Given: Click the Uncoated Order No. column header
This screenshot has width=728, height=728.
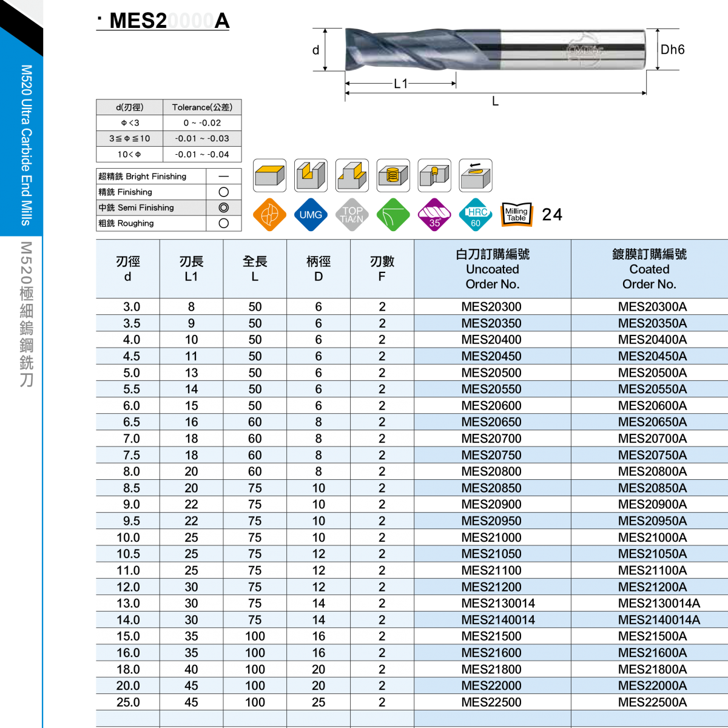Looking at the screenshot, I should 493,269.
